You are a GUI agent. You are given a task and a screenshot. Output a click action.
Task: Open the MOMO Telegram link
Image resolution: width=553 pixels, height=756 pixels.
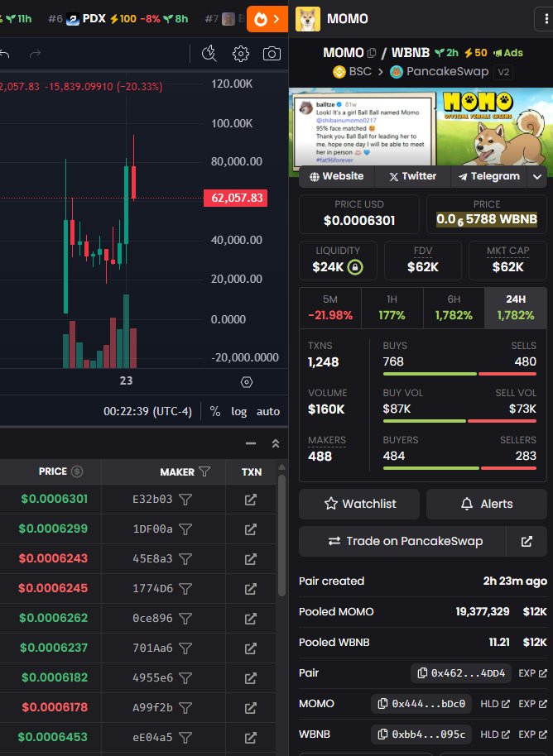click(x=490, y=176)
